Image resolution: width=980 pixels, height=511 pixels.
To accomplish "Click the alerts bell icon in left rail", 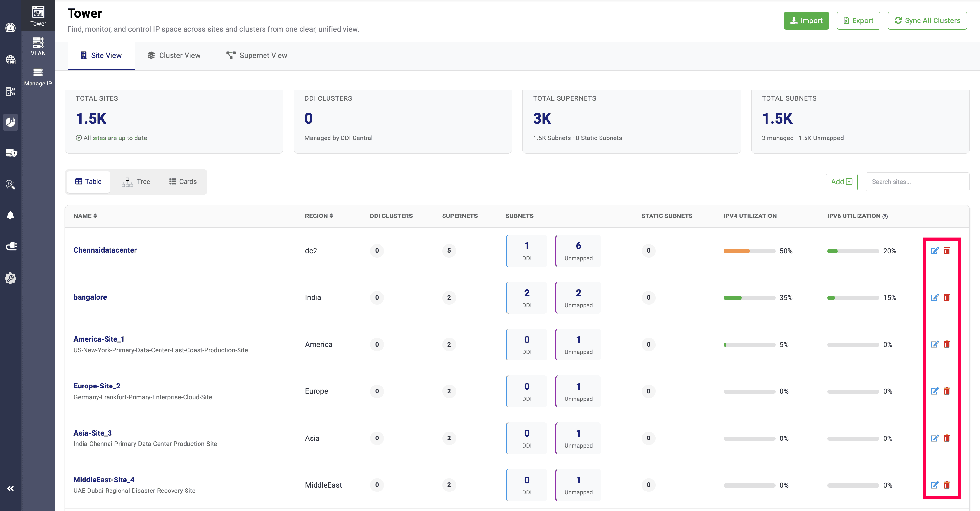I will click(x=10, y=216).
